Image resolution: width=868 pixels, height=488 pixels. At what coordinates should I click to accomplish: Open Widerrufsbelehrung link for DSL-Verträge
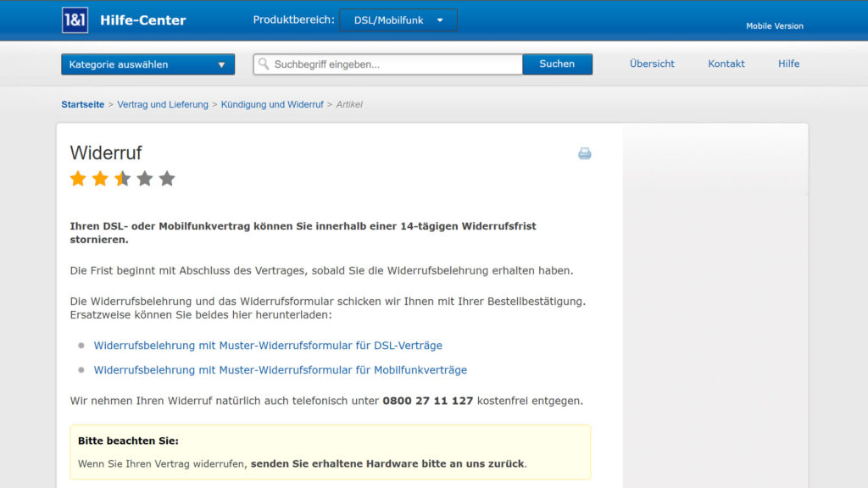(268, 346)
